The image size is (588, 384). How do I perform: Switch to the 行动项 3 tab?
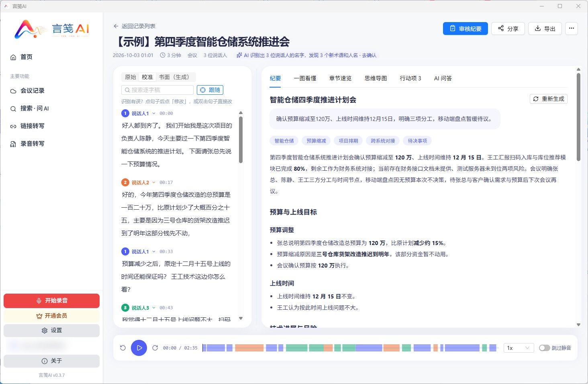(x=410, y=78)
